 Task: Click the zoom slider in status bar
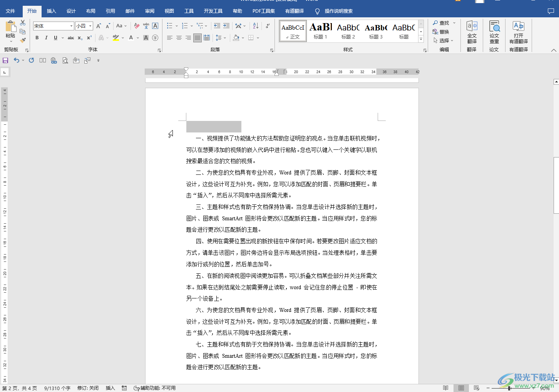[509, 388]
